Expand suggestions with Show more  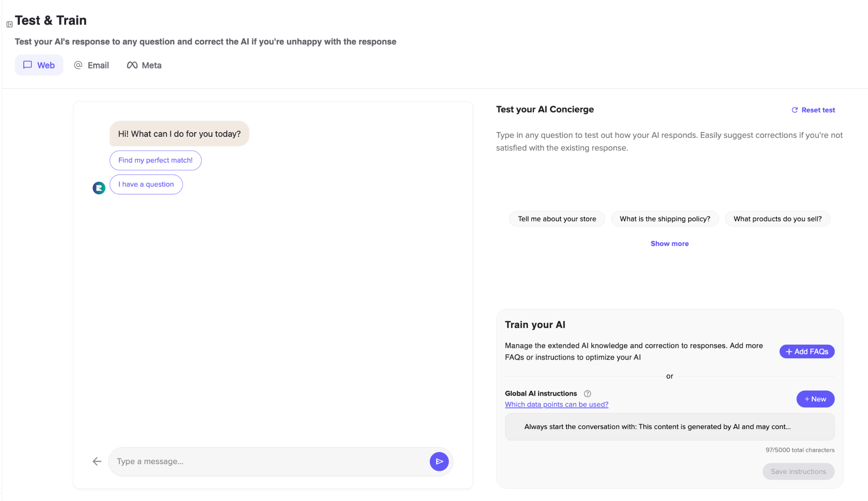pyautogui.click(x=670, y=244)
